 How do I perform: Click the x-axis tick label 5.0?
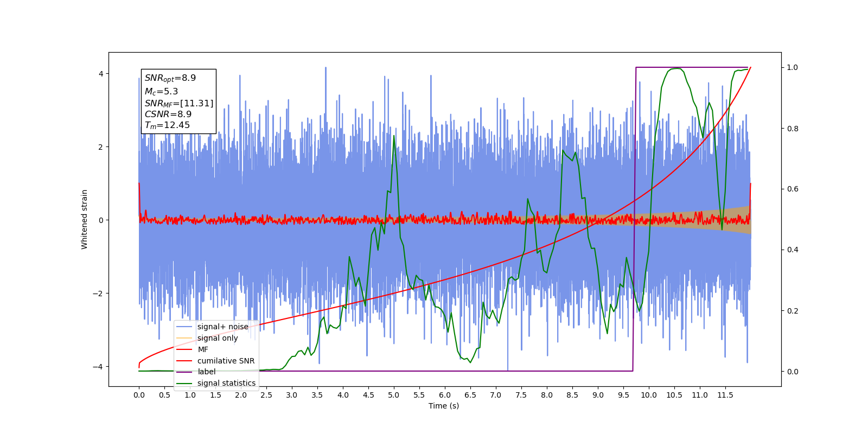(x=394, y=395)
